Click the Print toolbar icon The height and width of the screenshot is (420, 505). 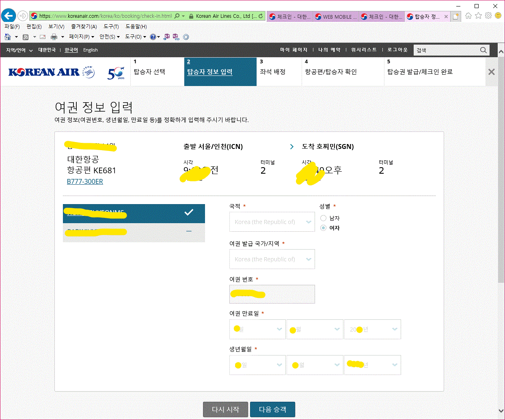[x=54, y=37]
